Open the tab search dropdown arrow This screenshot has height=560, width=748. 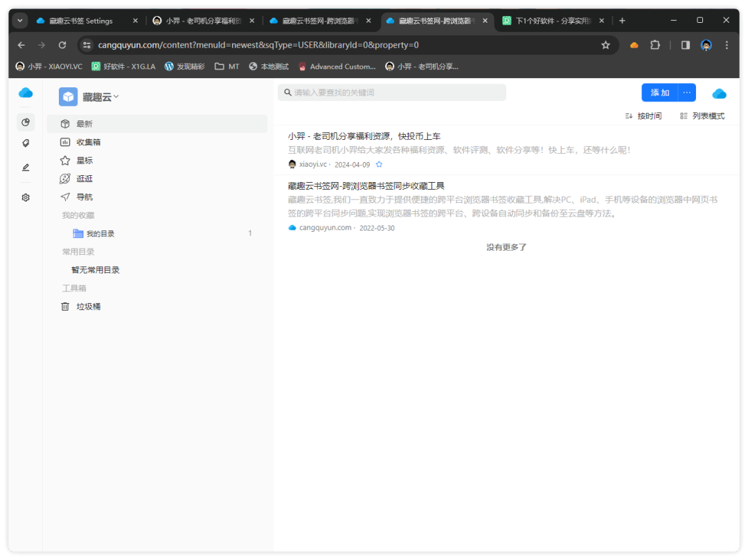[x=20, y=21]
